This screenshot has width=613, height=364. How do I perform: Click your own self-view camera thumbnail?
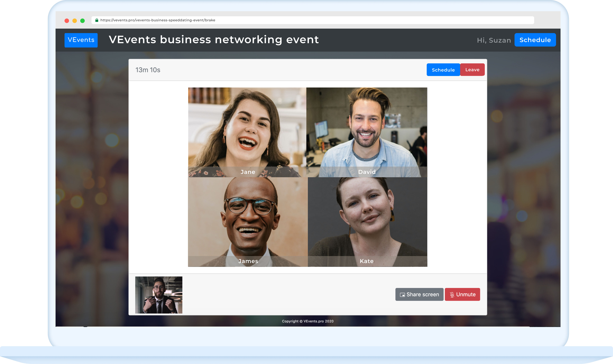(x=159, y=295)
